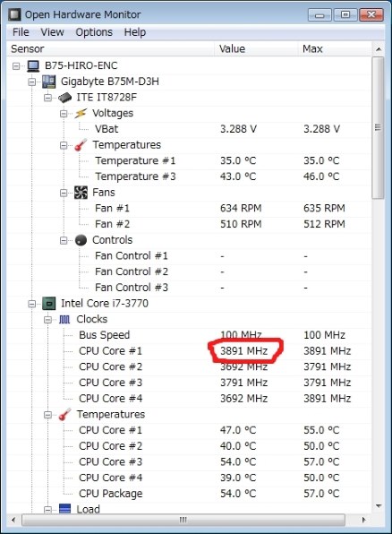The image size is (392, 534).
Task: Click the vertical scrollbar thumb
Action: 378,128
